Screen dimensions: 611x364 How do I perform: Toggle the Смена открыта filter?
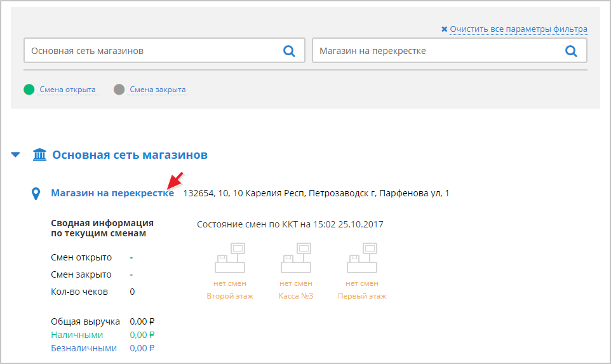pyautogui.click(x=67, y=90)
